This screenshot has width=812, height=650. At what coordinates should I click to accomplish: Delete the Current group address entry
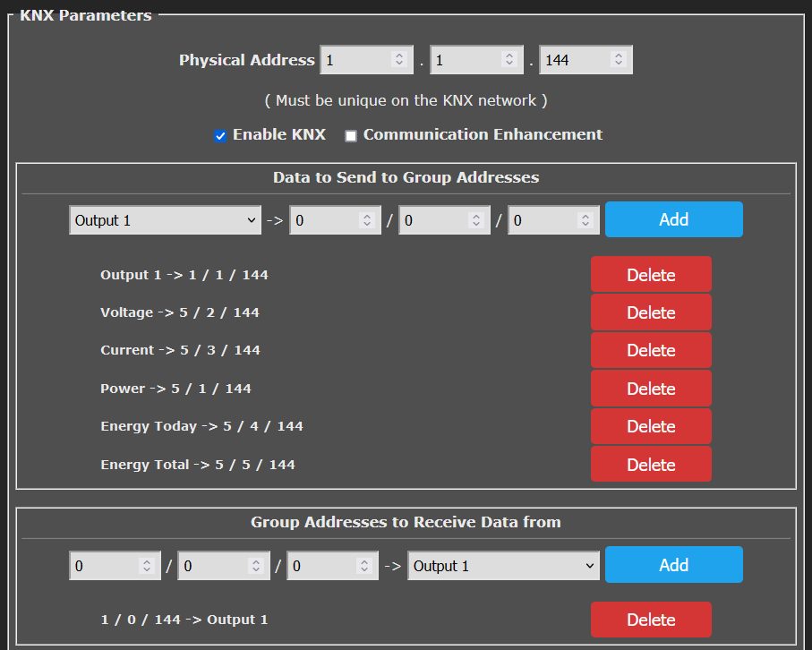point(651,350)
